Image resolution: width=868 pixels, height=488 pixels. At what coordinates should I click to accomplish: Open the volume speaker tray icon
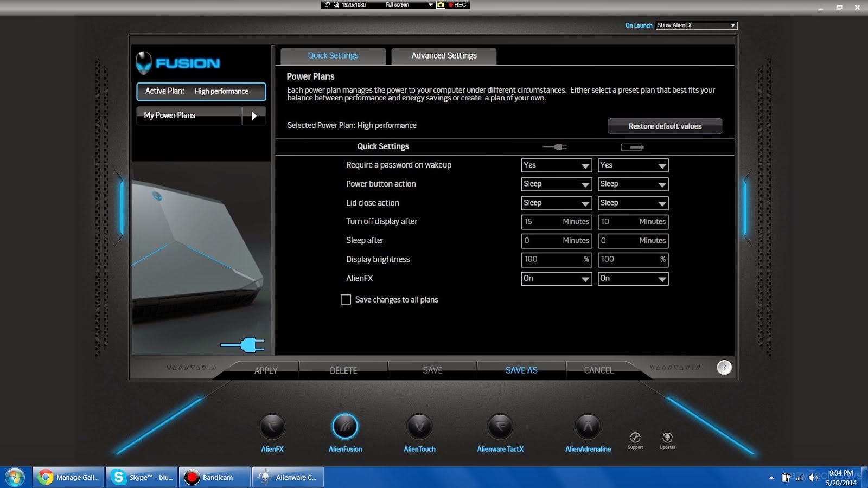click(813, 478)
